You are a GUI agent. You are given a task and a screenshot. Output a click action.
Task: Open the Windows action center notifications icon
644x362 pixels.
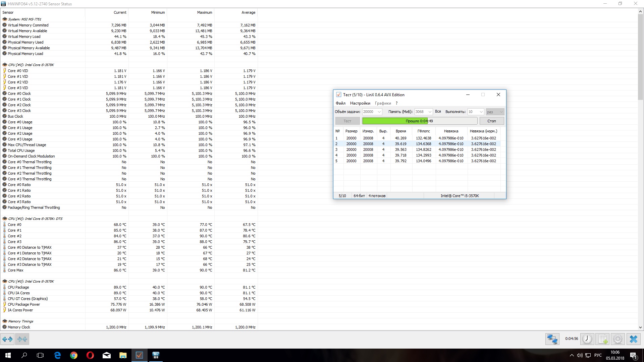coord(633,355)
